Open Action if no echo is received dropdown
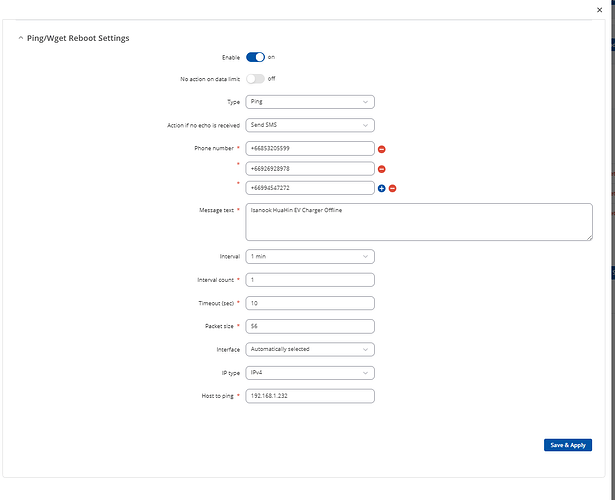Image resolution: width=615 pixels, height=500 pixels. click(x=310, y=125)
